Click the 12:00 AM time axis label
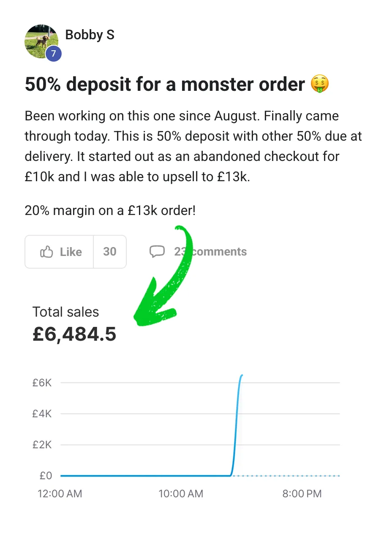Image resolution: width=392 pixels, height=536 pixels. pyautogui.click(x=60, y=493)
